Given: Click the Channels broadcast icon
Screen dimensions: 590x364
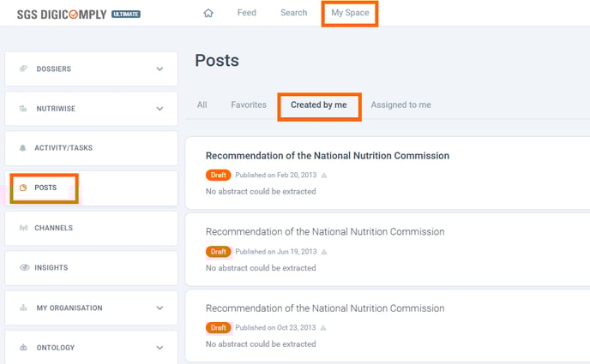Looking at the screenshot, I should pyautogui.click(x=23, y=228).
